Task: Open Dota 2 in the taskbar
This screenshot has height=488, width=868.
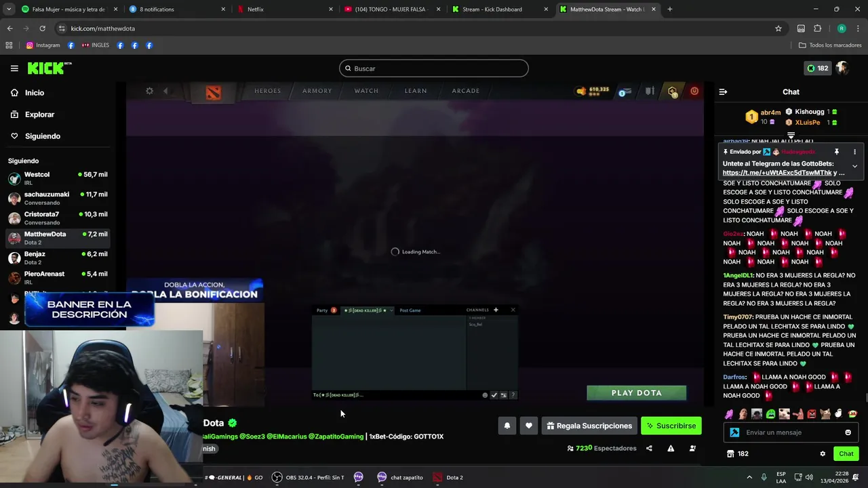Action: click(448, 477)
